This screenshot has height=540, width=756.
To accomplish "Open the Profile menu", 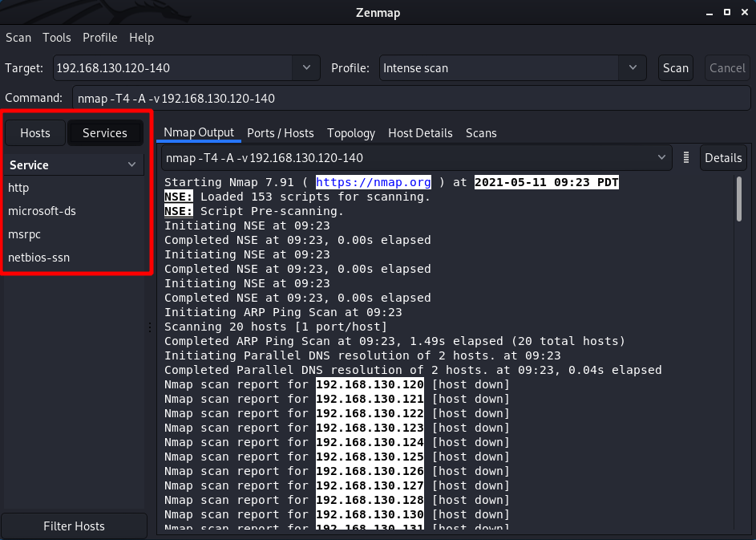I will 99,38.
